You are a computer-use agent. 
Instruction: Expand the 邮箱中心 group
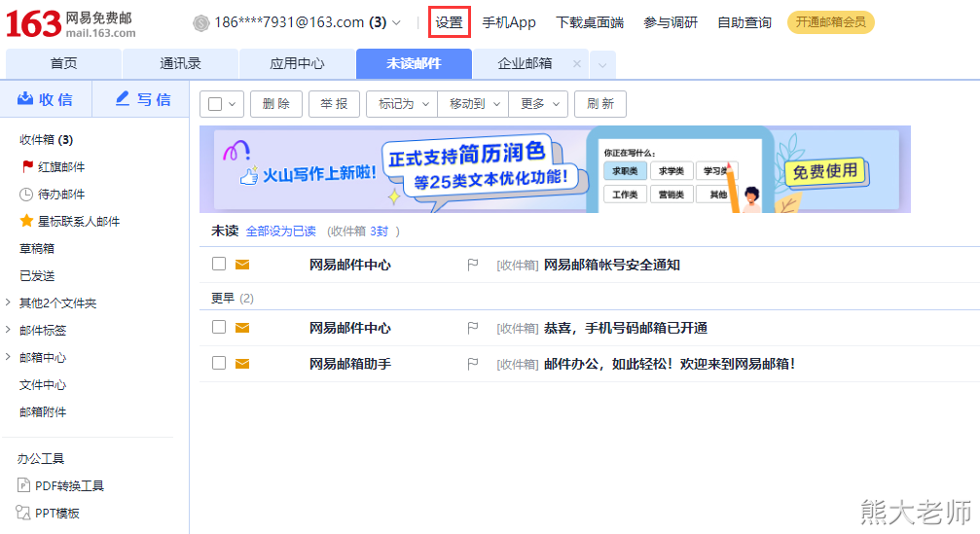(8, 357)
